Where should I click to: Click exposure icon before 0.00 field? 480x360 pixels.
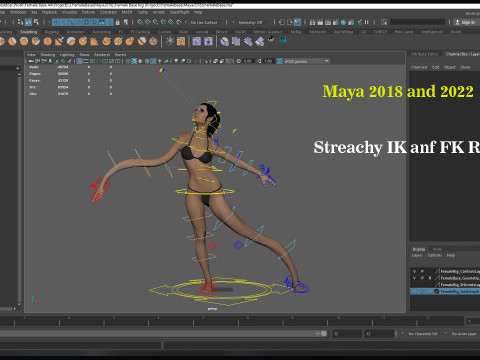(x=239, y=61)
